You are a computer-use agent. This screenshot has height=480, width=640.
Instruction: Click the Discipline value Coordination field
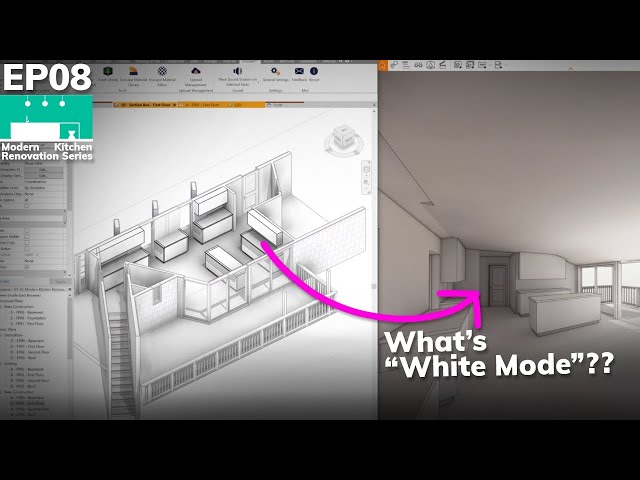click(x=44, y=182)
